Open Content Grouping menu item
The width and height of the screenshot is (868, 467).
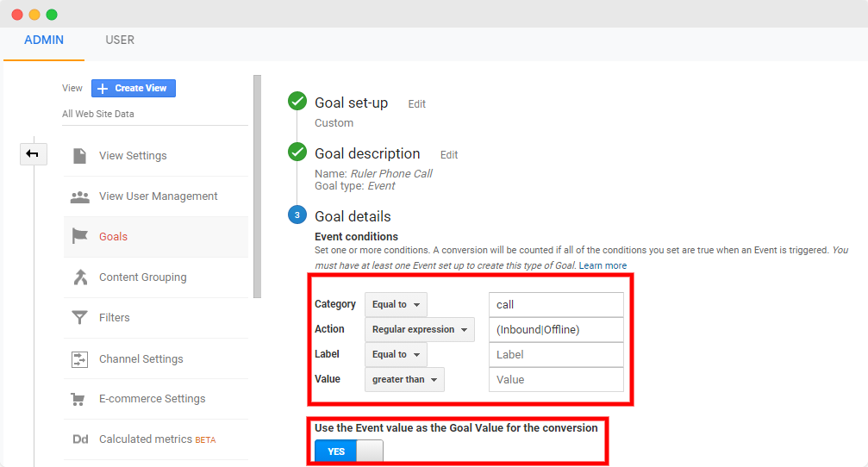(156, 277)
